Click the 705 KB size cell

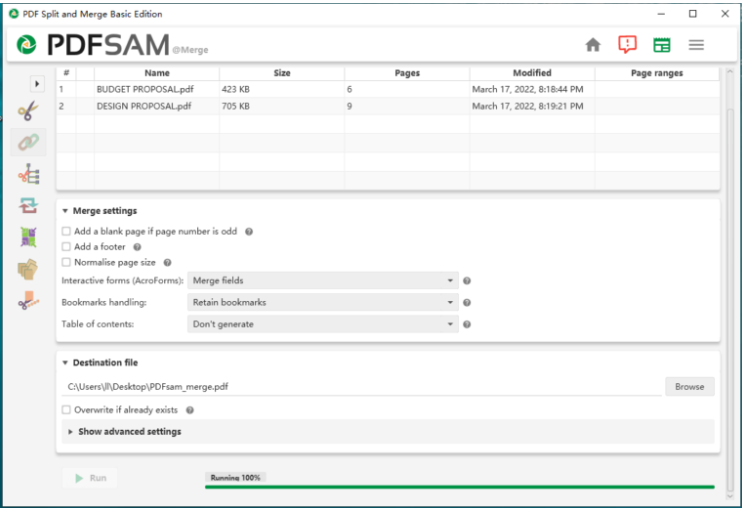point(282,106)
